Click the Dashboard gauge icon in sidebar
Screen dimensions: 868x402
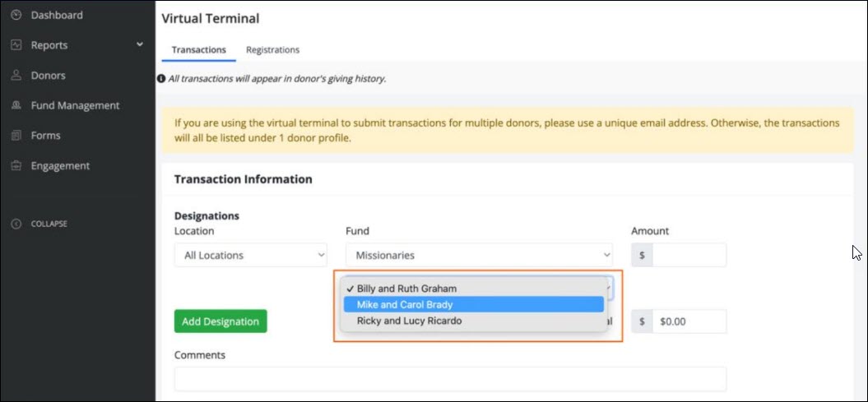[x=16, y=15]
